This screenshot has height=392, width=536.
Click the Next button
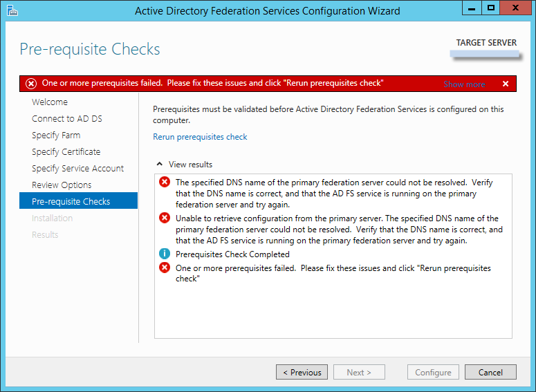[359, 372]
